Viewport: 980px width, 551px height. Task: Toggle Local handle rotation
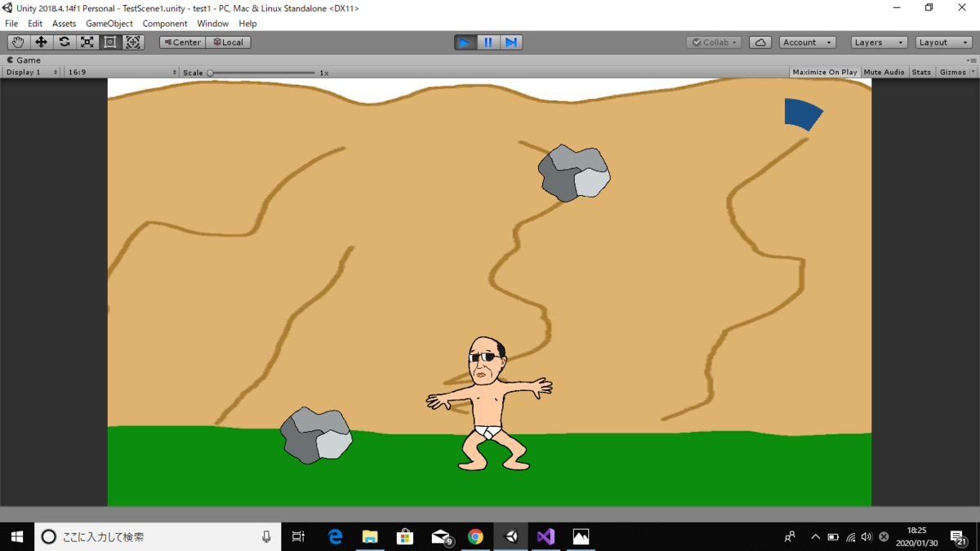point(229,42)
